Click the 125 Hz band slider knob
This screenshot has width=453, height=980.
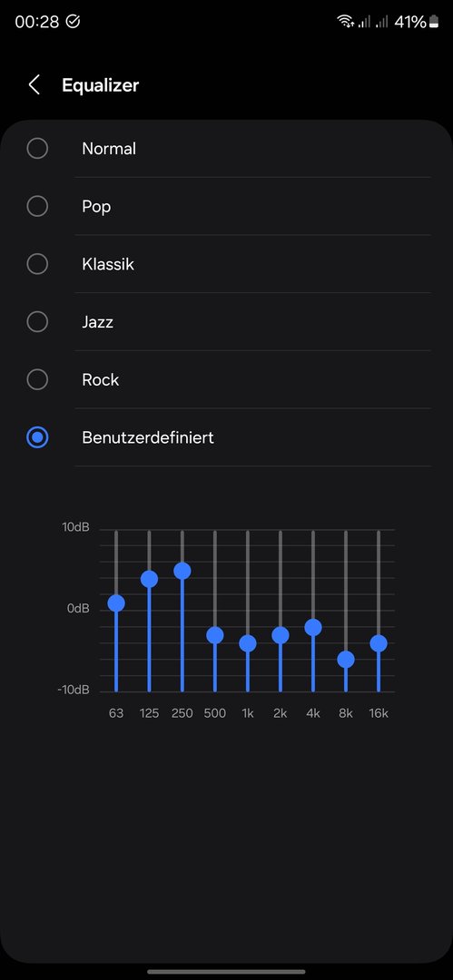(149, 579)
